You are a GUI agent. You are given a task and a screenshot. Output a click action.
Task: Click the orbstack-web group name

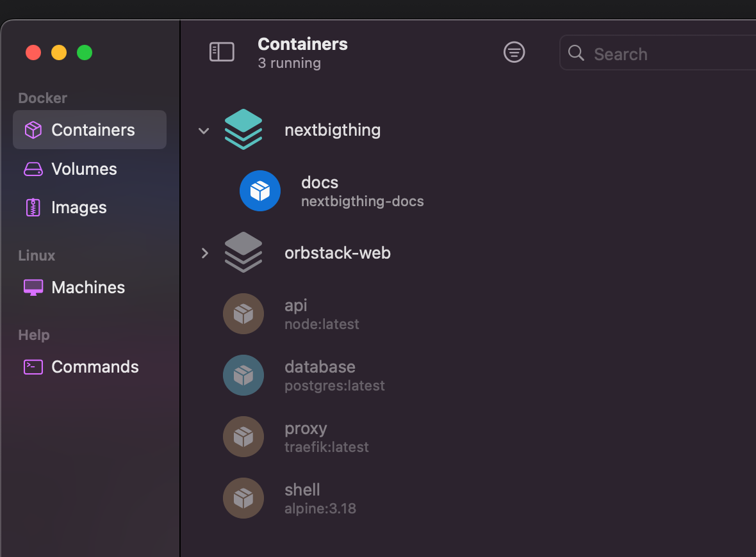click(x=338, y=253)
